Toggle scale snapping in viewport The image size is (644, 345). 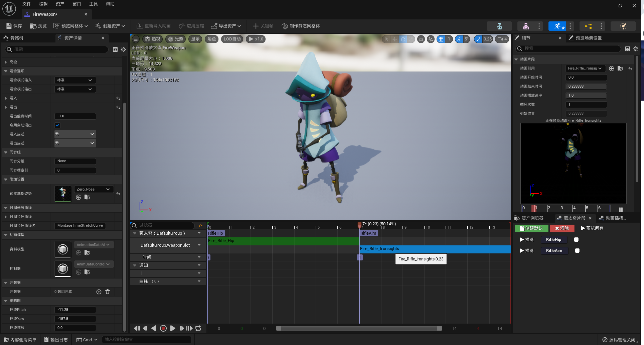[479, 39]
